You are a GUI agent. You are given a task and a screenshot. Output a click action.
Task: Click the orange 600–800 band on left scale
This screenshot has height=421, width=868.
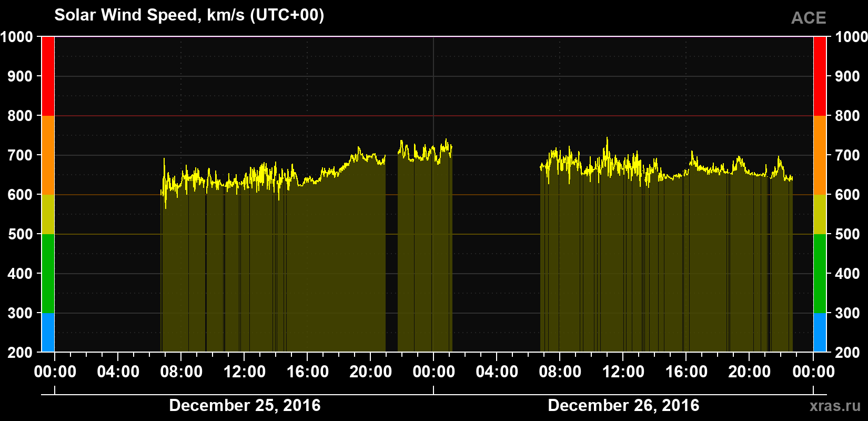pos(48,155)
